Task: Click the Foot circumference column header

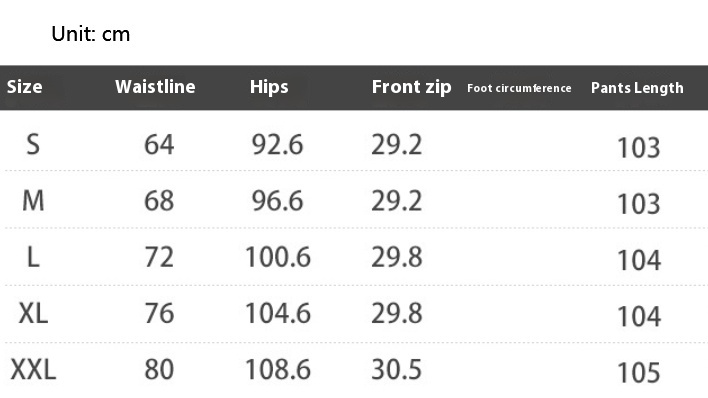Action: pos(519,88)
